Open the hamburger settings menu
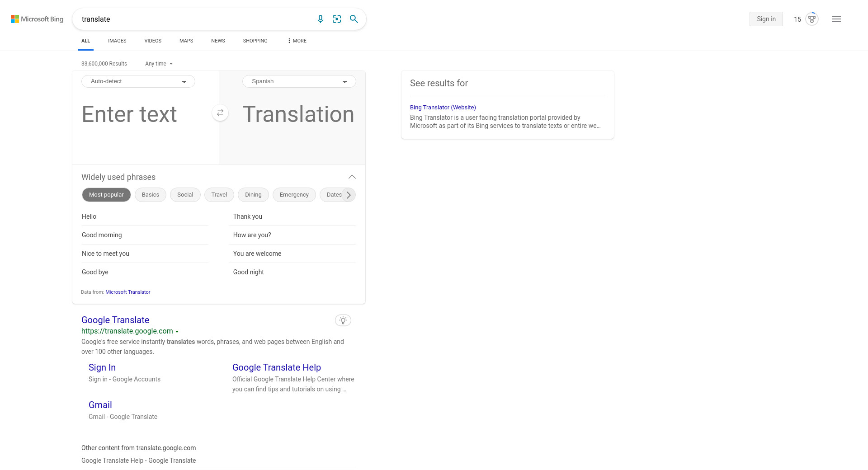 coord(836,19)
